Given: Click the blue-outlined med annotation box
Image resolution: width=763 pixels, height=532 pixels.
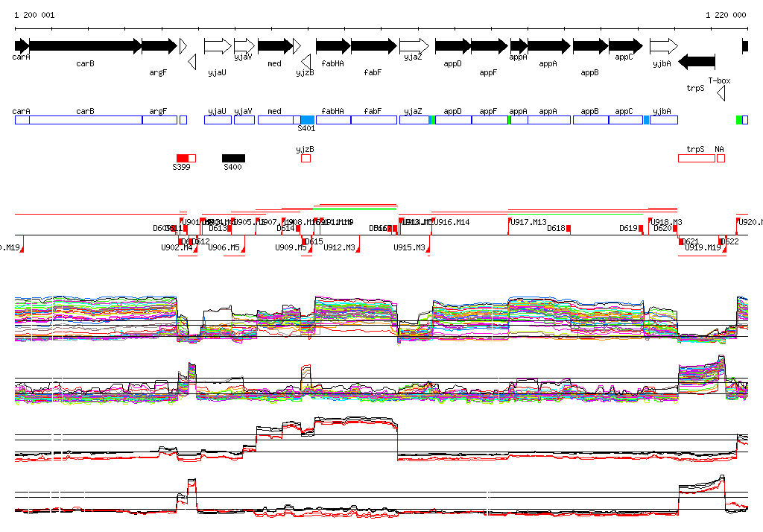Looking at the screenshot, I should point(276,120).
